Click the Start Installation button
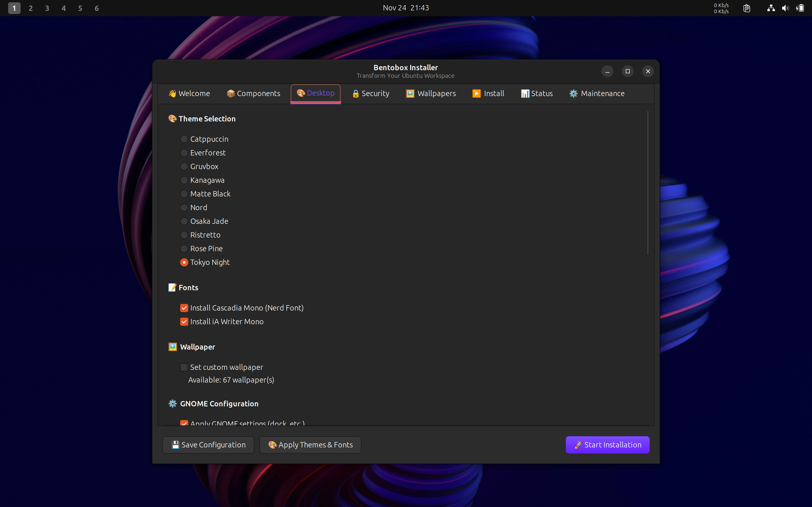 (607, 445)
